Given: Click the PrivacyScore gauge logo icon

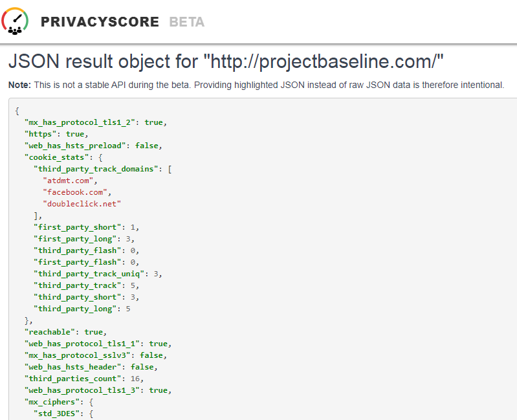Looking at the screenshot, I should pos(14,21).
